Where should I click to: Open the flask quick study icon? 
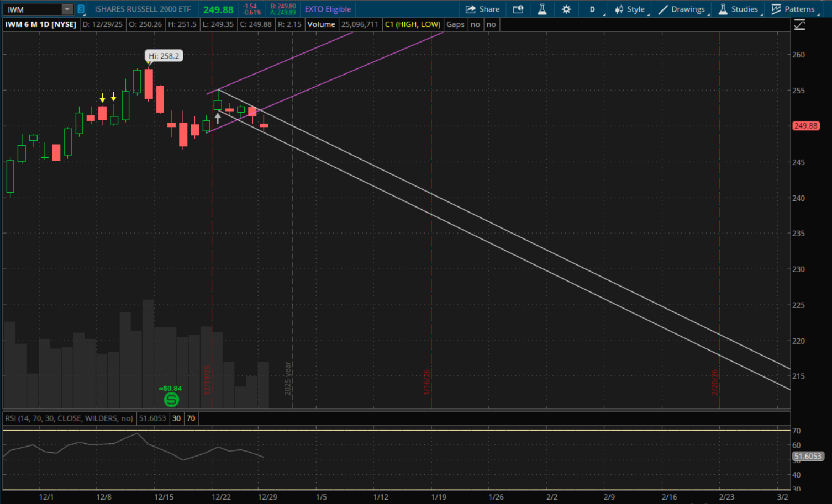pyautogui.click(x=542, y=9)
